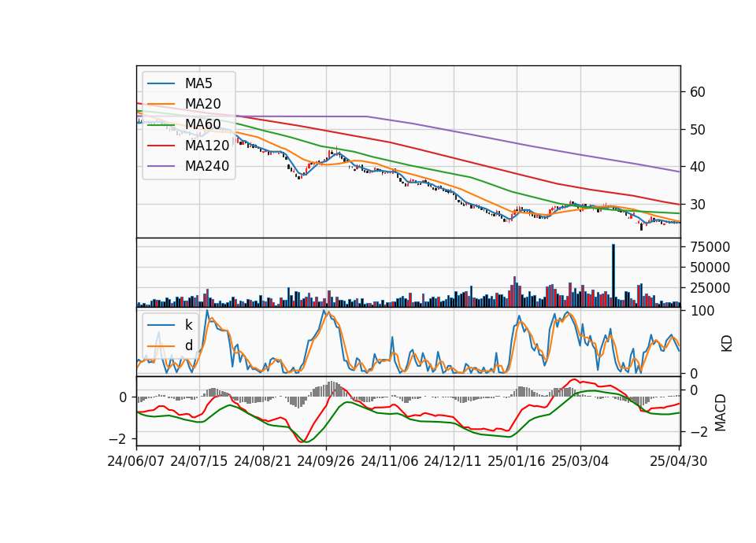The height and width of the screenshot is (543, 756).
Task: Click the MA120 legend label
Action: click(x=207, y=145)
